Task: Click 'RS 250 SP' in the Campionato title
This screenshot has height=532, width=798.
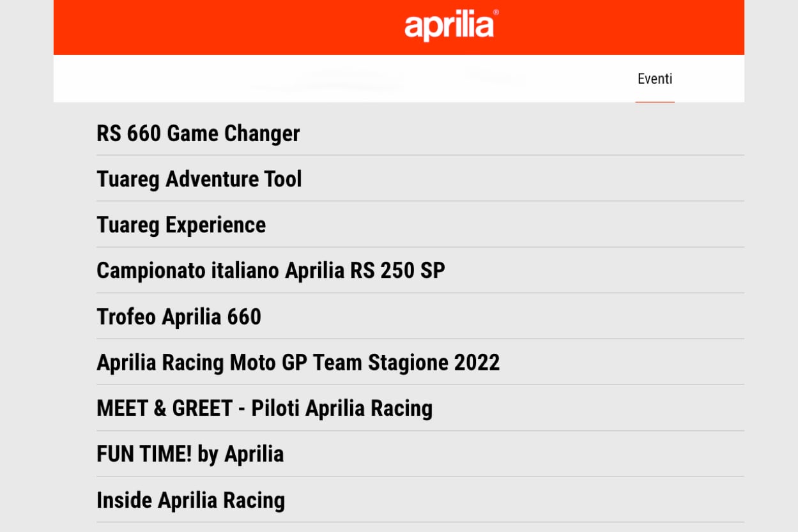Action: (x=397, y=271)
